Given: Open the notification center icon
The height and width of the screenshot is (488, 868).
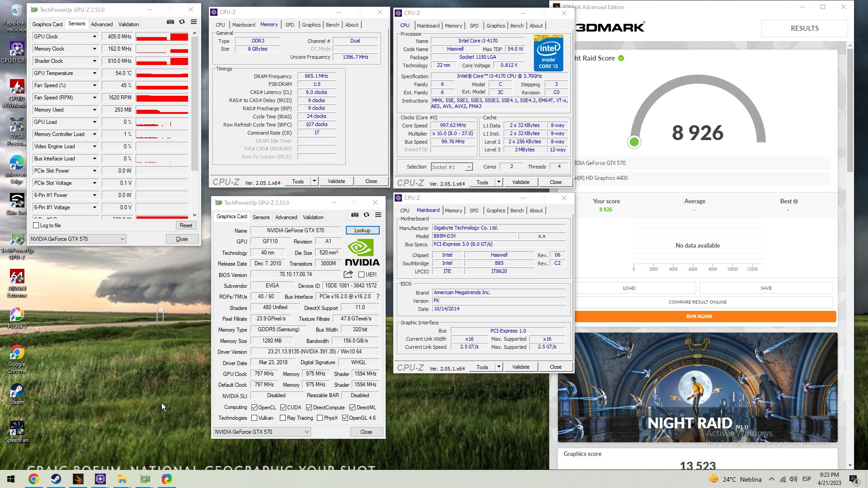Looking at the screenshot, I should pos(854,479).
